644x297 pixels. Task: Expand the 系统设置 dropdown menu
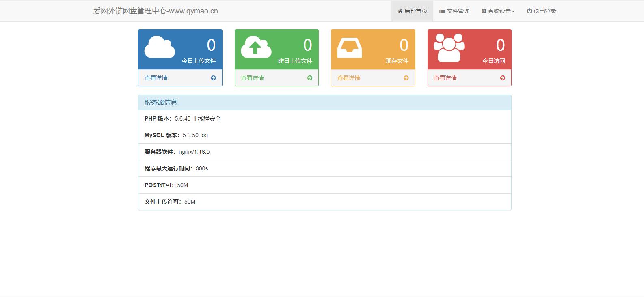[x=498, y=11]
